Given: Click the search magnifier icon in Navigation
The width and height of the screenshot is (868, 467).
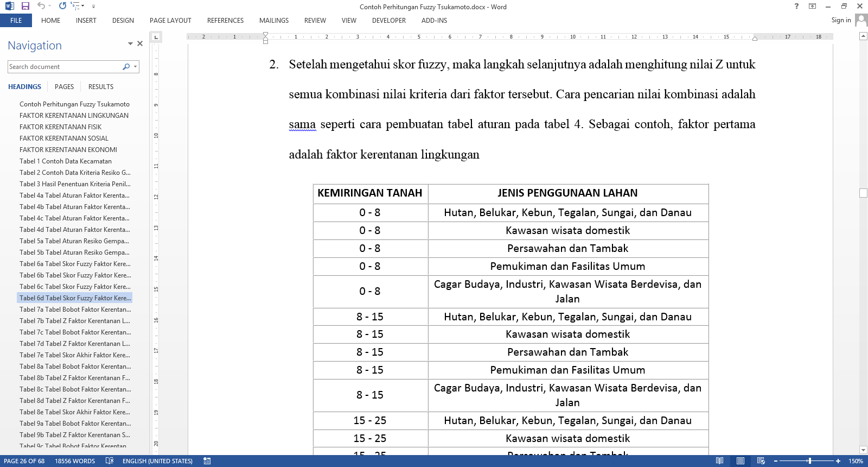Looking at the screenshot, I should pos(126,67).
